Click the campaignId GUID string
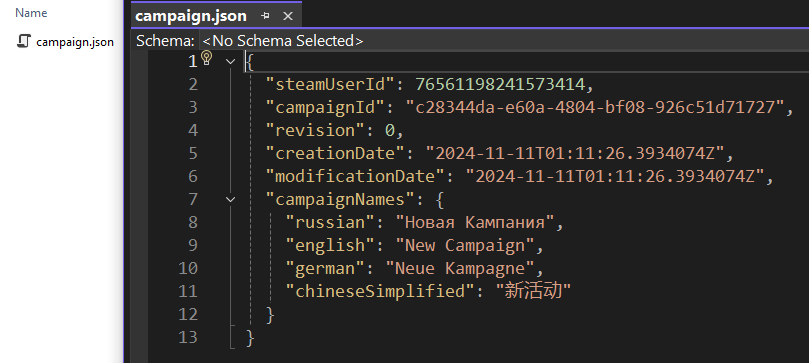The image size is (809, 363). [x=595, y=107]
